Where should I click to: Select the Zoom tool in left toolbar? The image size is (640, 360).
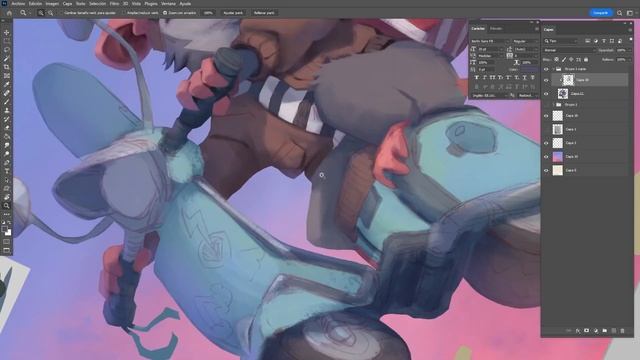pyautogui.click(x=7, y=206)
